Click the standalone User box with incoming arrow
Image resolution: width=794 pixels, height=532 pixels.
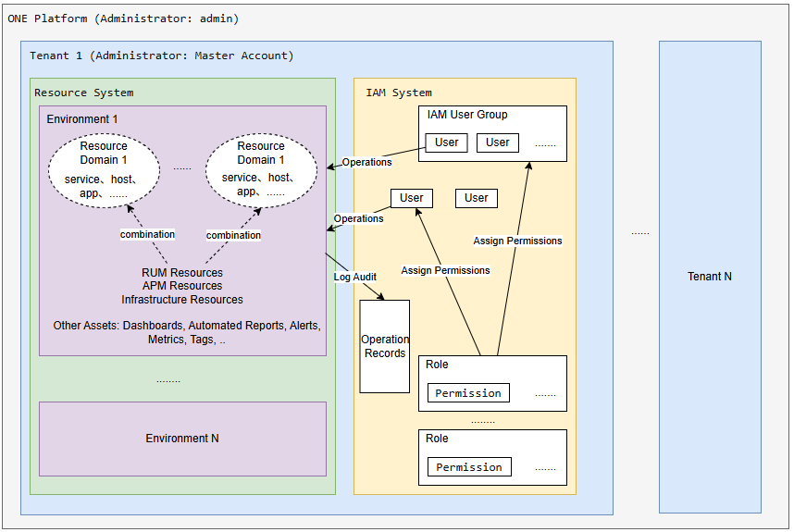coord(412,198)
